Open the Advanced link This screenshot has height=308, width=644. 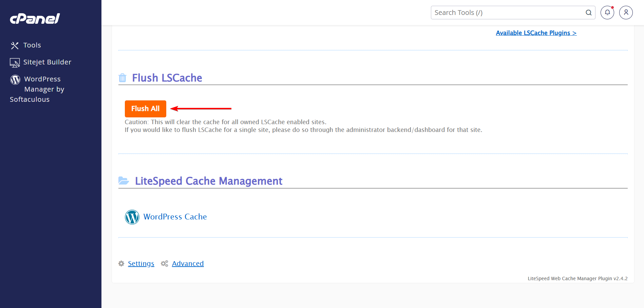[188, 264]
